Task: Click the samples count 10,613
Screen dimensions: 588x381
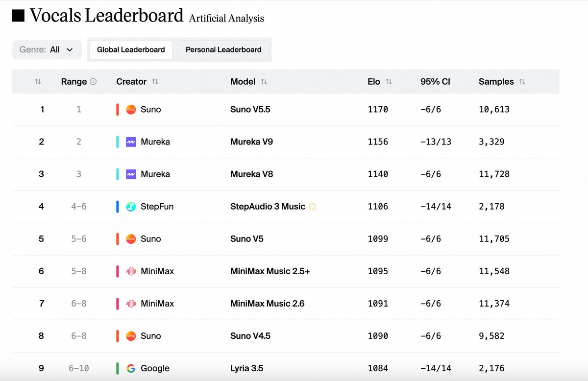Action: [494, 109]
